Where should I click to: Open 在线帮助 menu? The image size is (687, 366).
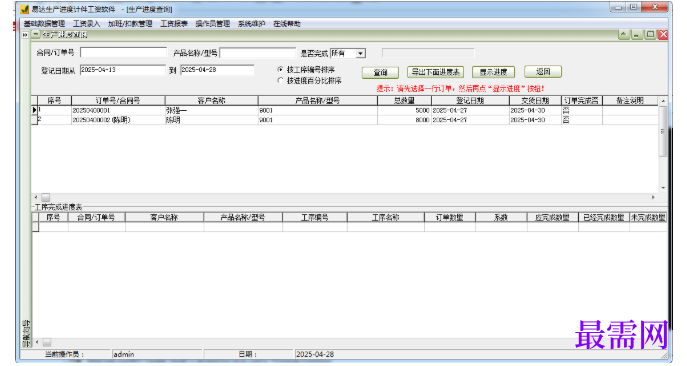click(287, 24)
